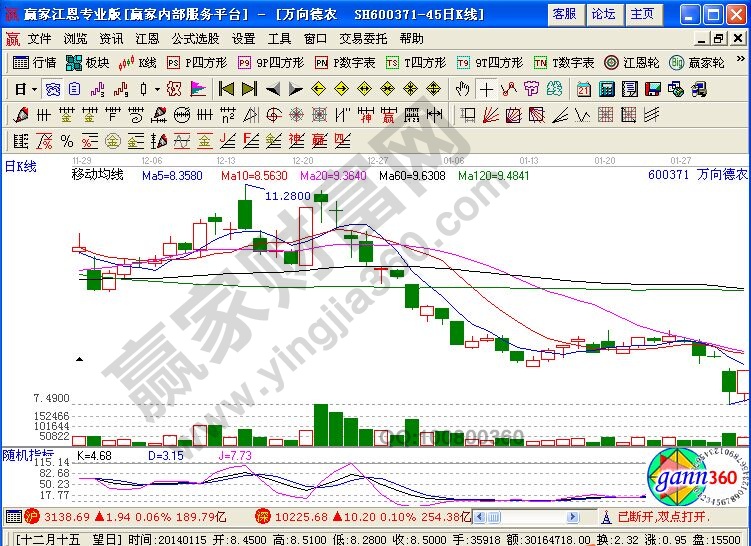Click the calendar date icon

click(x=582, y=88)
